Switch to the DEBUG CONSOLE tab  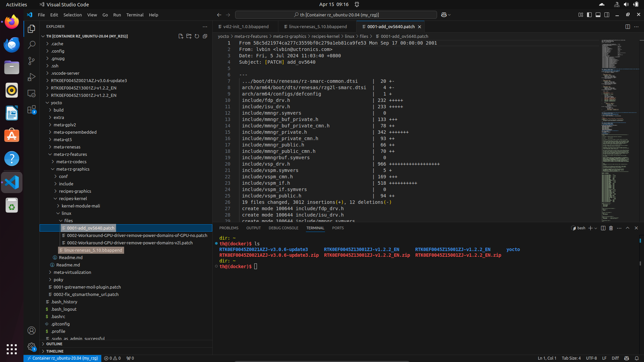pyautogui.click(x=283, y=228)
